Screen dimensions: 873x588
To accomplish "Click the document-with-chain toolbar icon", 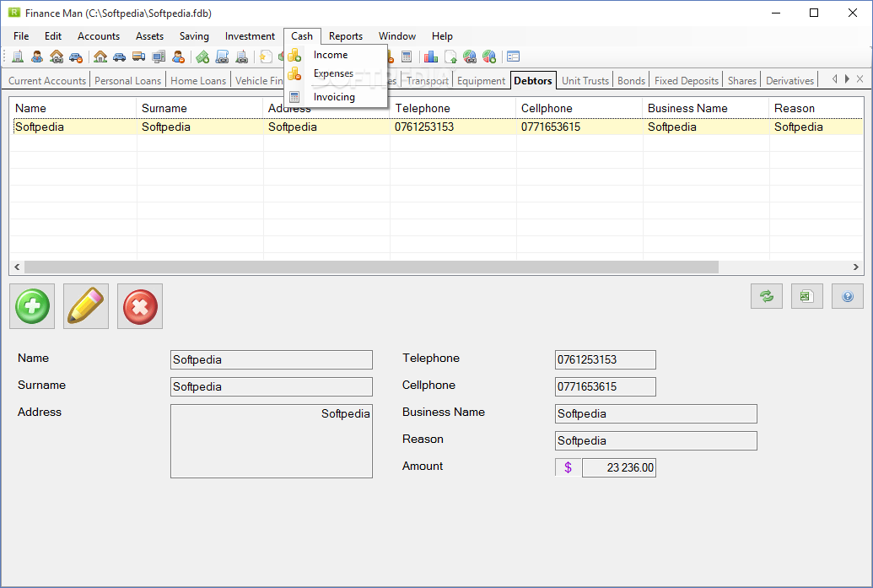I will click(x=241, y=57).
